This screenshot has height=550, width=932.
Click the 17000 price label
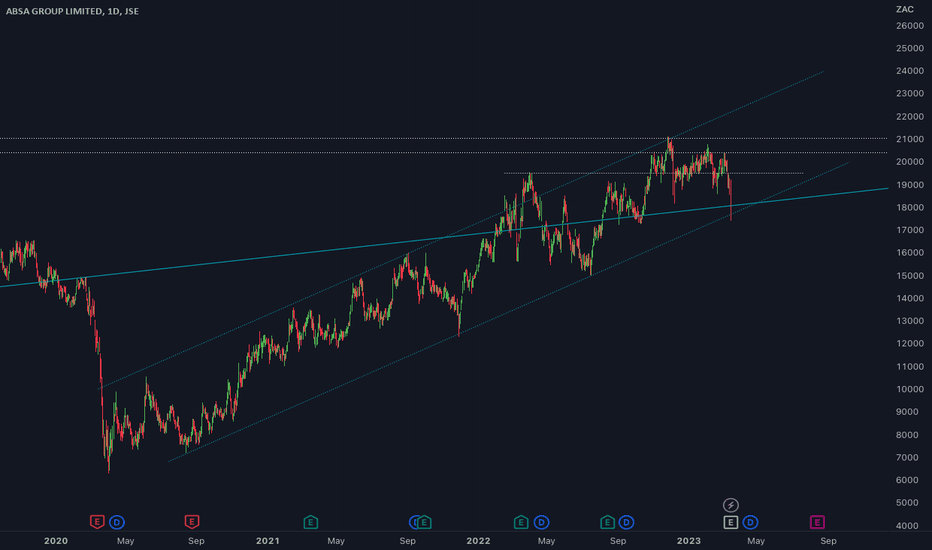909,230
